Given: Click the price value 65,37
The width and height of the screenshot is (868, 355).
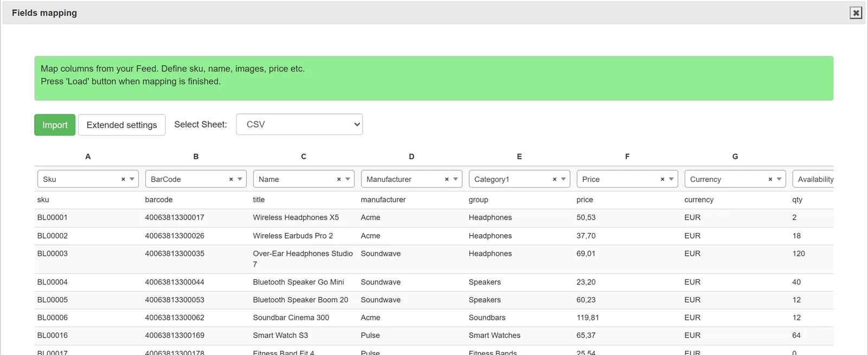Looking at the screenshot, I should pyautogui.click(x=586, y=335).
